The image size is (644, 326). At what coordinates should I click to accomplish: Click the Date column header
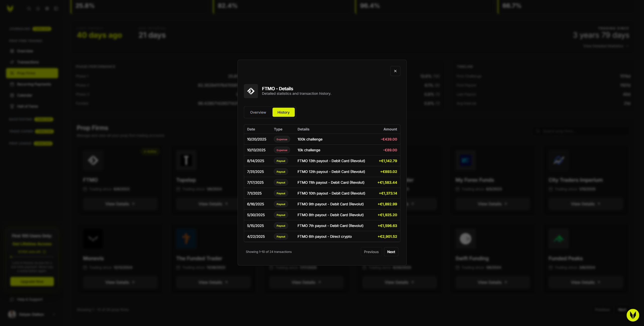(x=251, y=129)
